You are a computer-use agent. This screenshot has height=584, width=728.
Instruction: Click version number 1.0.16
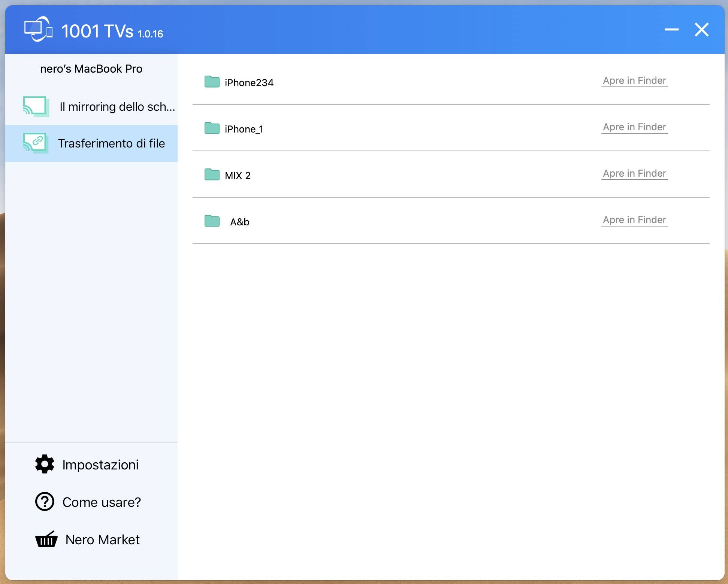click(150, 34)
